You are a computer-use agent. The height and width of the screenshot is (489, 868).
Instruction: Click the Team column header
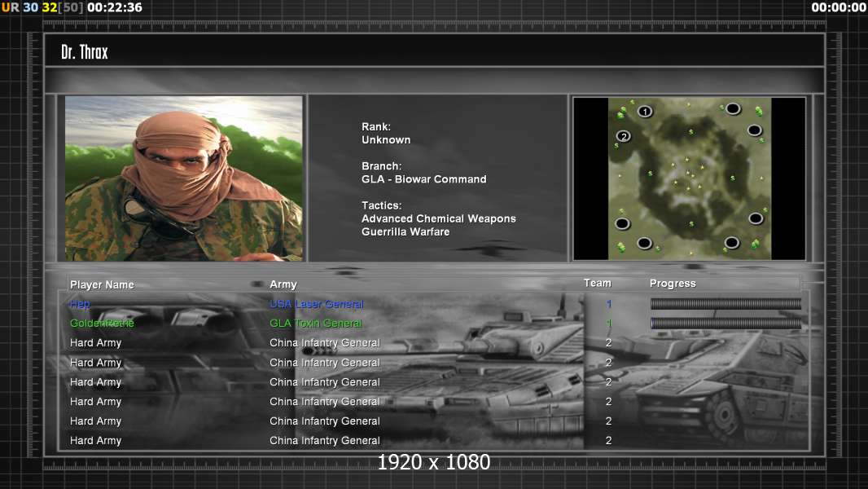pos(597,283)
